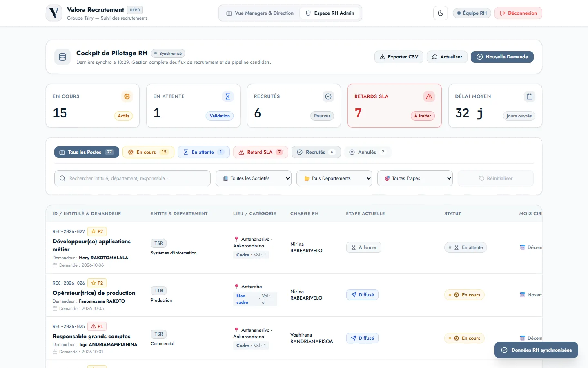Open the Toutes Étapes dropdown
Screen dimensions: 588x368
pos(415,178)
